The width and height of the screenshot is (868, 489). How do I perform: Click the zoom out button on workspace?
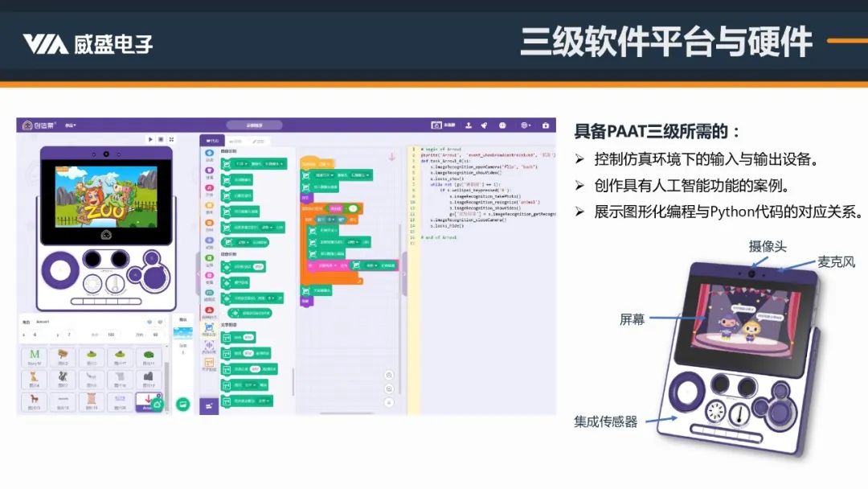tap(389, 388)
